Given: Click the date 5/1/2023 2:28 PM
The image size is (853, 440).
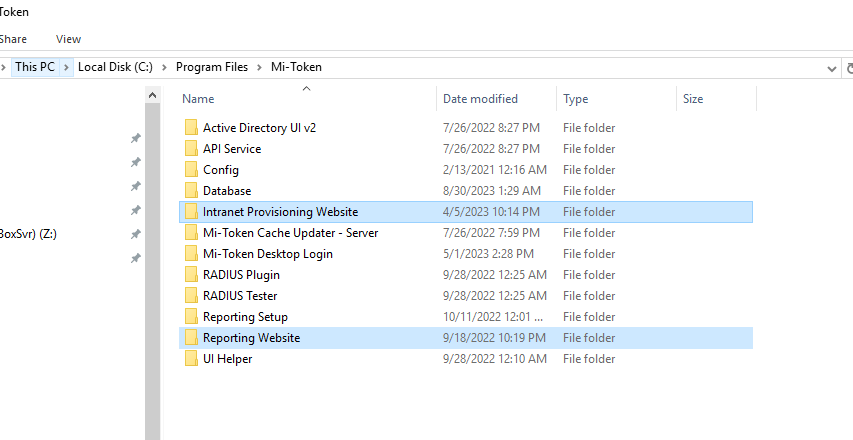Looking at the screenshot, I should [488, 253].
